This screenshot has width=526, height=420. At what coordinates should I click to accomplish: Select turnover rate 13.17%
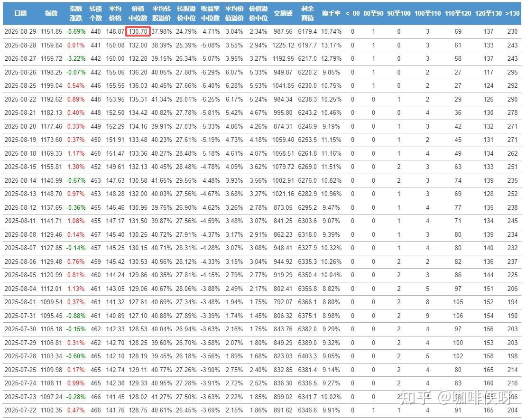331,45
